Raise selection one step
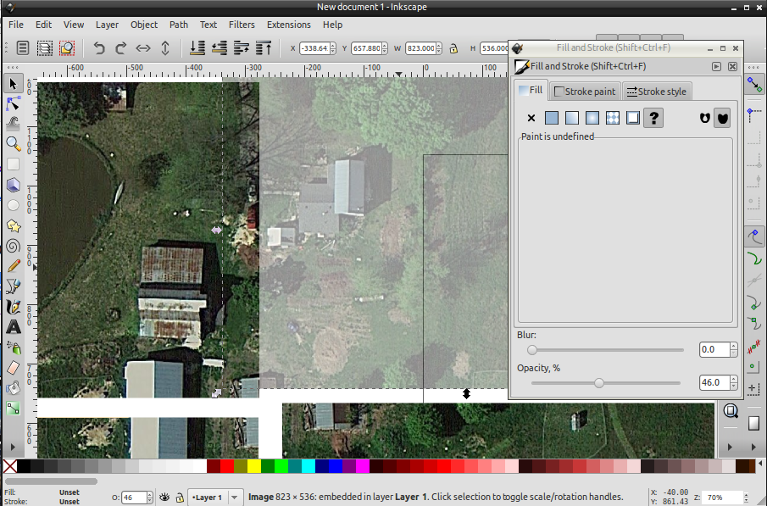 pyautogui.click(x=241, y=48)
